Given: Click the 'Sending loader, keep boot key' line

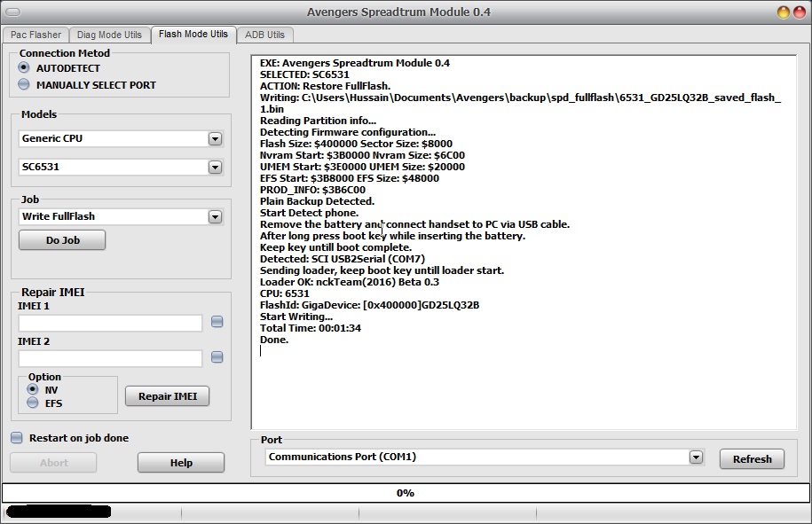Looking at the screenshot, I should (x=382, y=270).
